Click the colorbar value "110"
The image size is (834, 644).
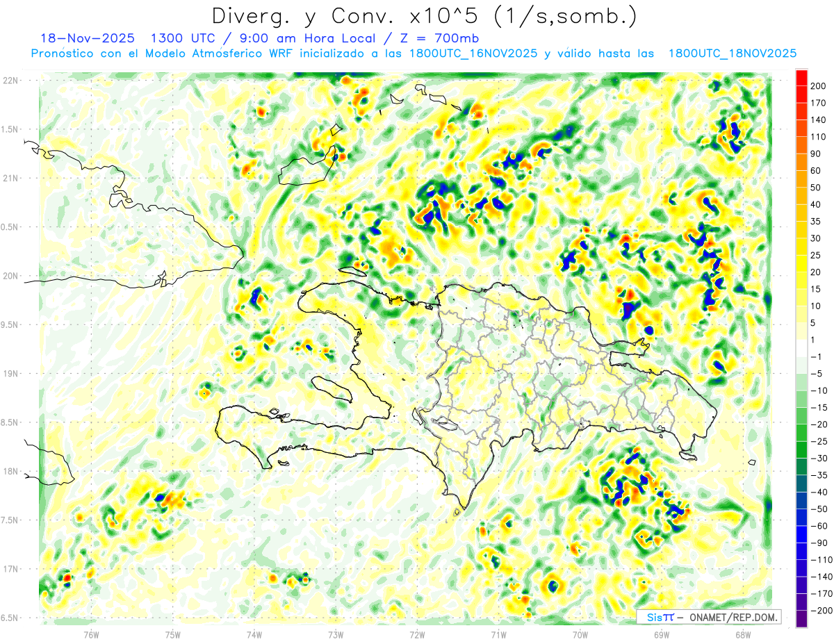(819, 137)
